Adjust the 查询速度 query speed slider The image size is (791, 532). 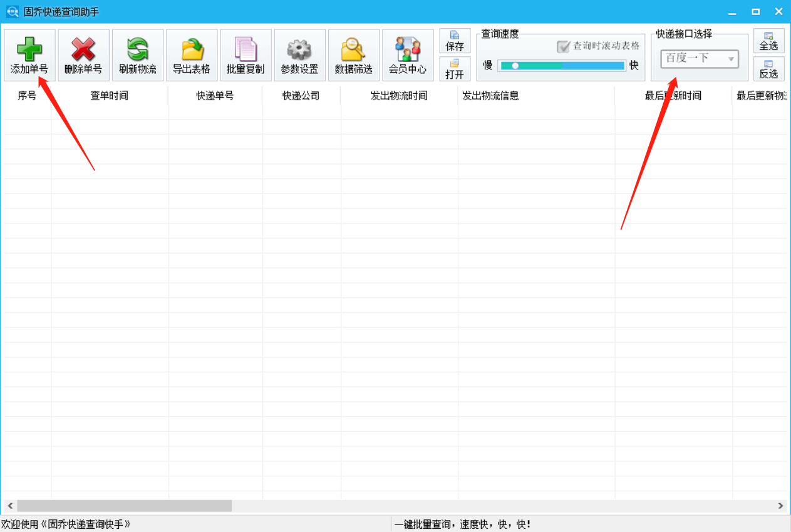[516, 65]
